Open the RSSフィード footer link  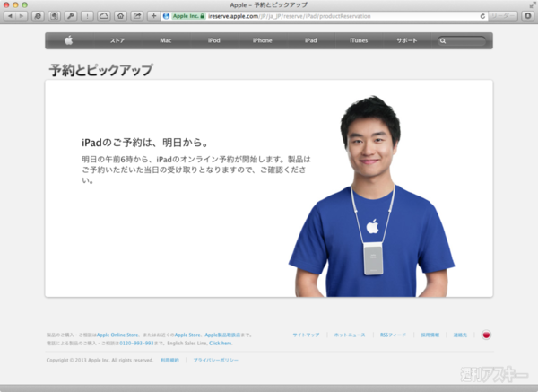point(393,335)
